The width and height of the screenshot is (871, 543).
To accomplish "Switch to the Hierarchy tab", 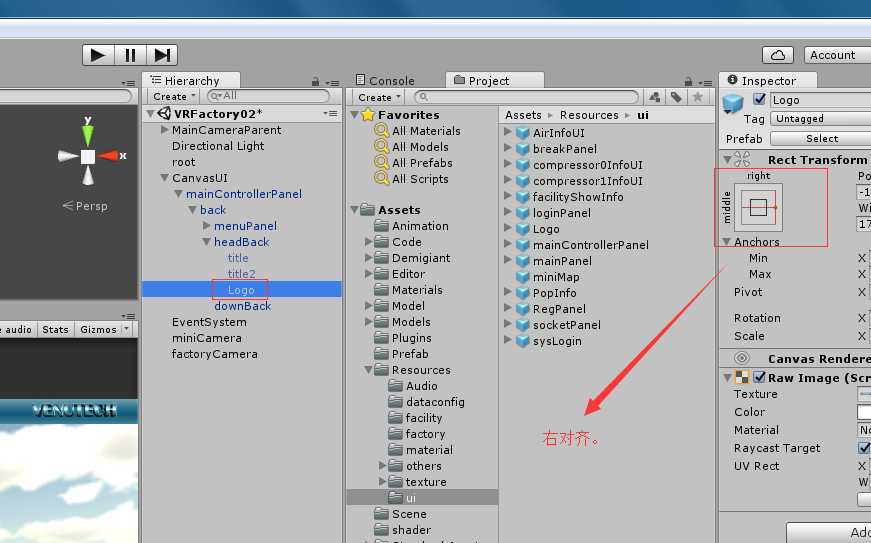I will coord(190,81).
